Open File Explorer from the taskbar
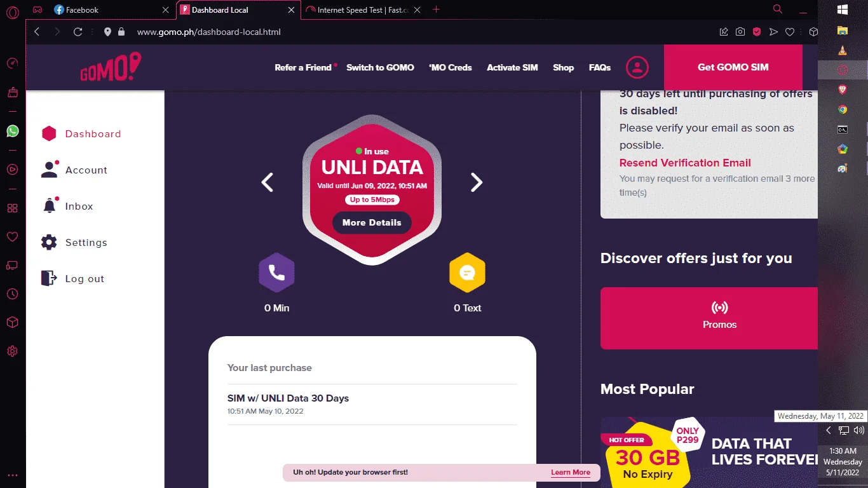Image resolution: width=868 pixels, height=488 pixels. point(843,30)
